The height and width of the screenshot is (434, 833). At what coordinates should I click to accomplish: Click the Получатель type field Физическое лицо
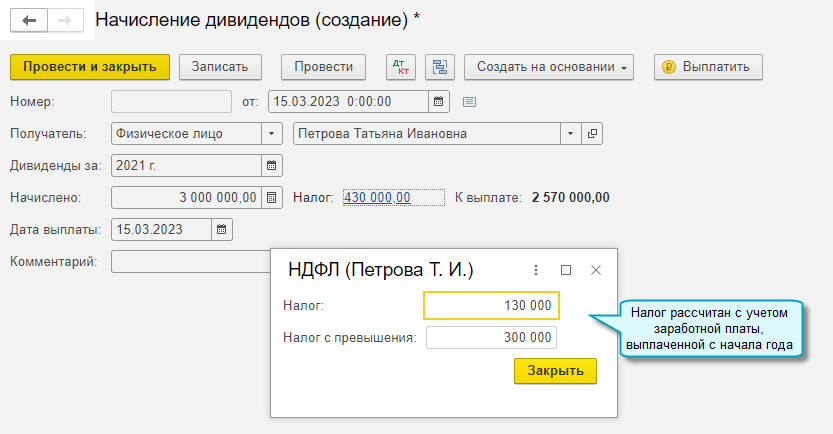(186, 133)
